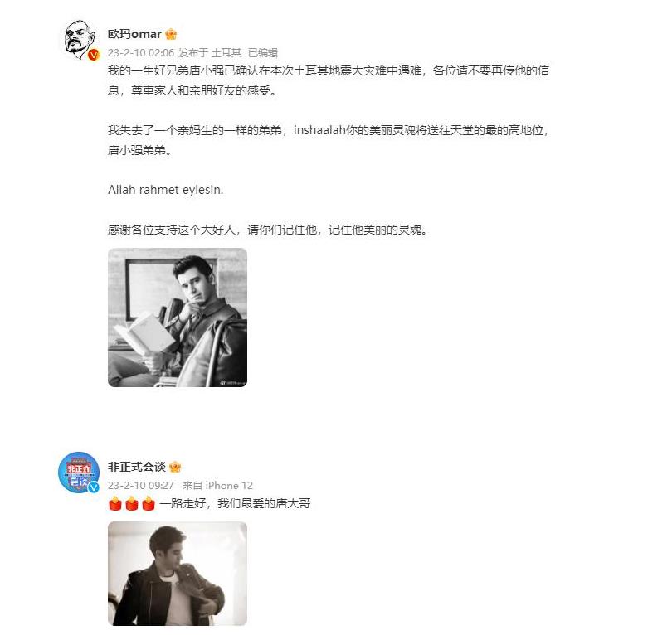Click the 23-2-10 09:27 post timestamp

[x=140, y=486]
